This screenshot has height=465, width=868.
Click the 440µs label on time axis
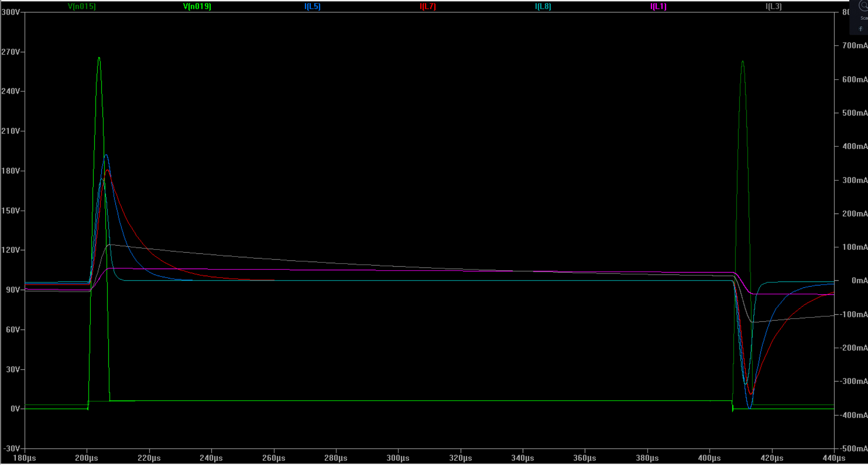point(834,458)
